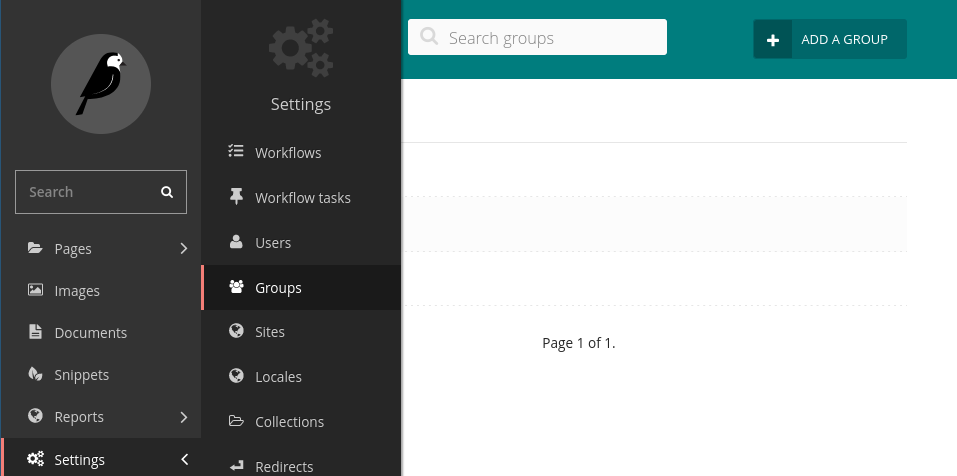Open Pages in the main menu
The height and width of the screenshot is (476, 957).
(x=101, y=248)
